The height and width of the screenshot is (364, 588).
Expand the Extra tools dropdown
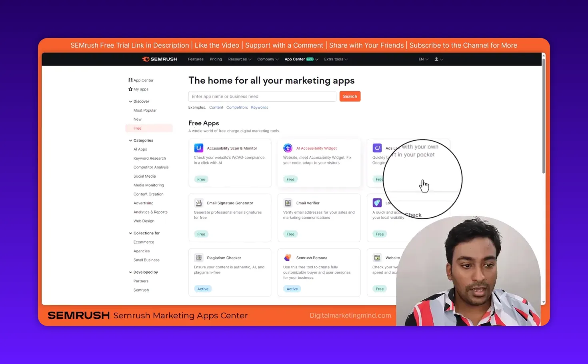point(336,59)
